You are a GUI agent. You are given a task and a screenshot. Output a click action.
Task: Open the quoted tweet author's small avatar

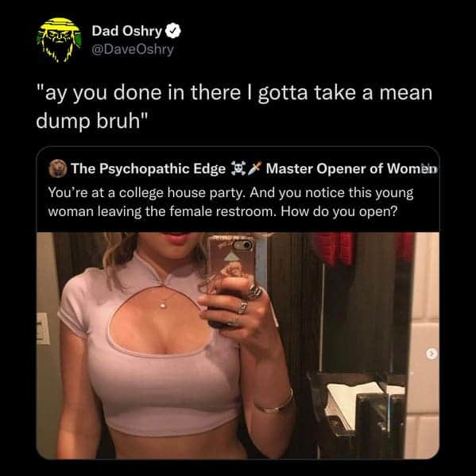[x=58, y=168]
